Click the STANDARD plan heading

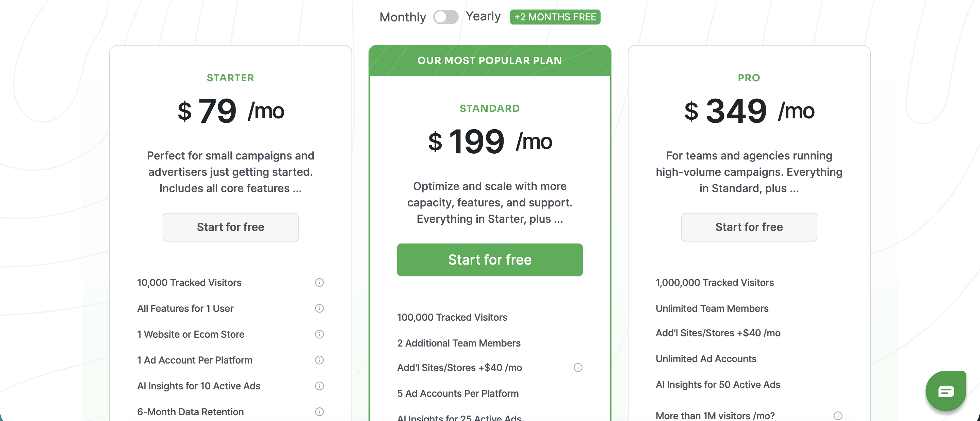[490, 108]
